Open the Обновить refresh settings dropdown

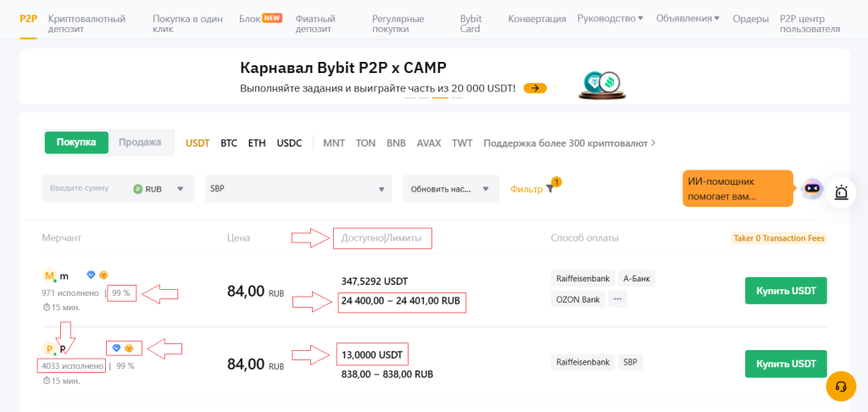[x=450, y=189]
